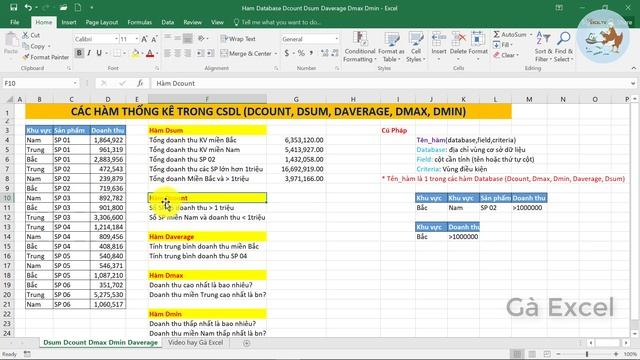The height and width of the screenshot is (360, 640).
Task: Open Format as Table gallery
Action: click(391, 47)
